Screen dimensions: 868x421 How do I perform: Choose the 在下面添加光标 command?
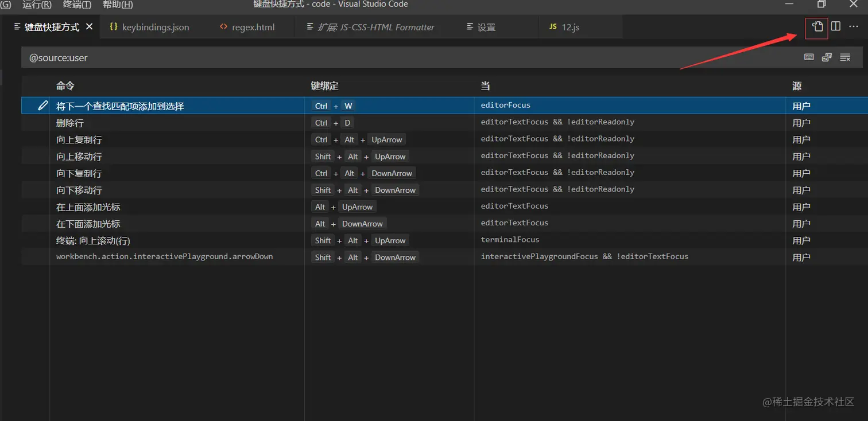click(x=88, y=224)
